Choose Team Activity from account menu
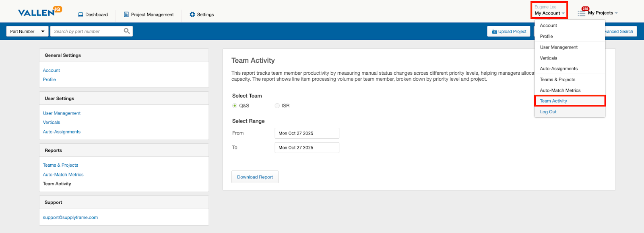Screen dimensions: 644x233 coord(553,101)
